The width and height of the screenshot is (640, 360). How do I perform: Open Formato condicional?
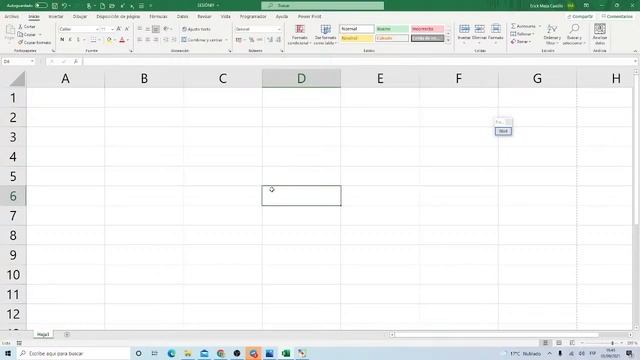300,35
